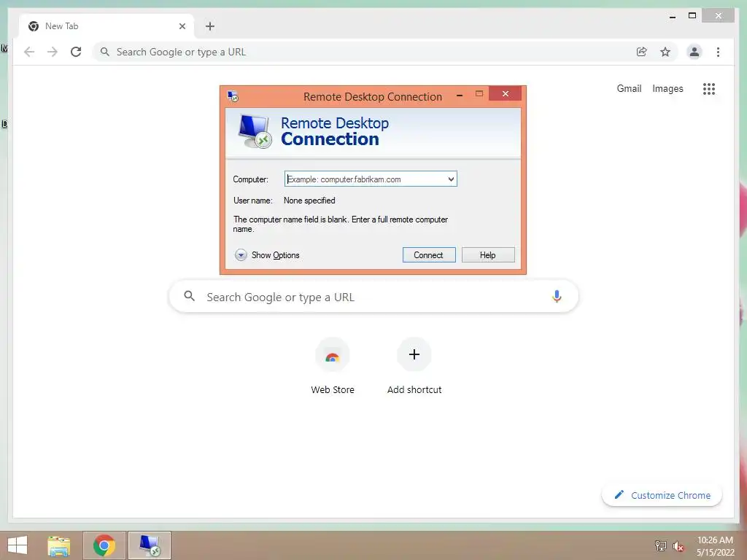
Task: Open the Images link
Action: coord(667,88)
